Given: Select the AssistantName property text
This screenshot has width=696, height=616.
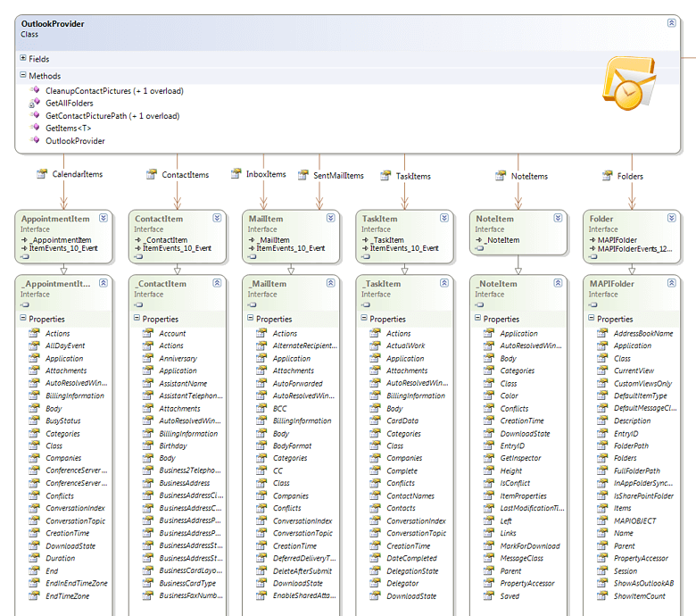Looking at the screenshot, I should pyautogui.click(x=183, y=383).
